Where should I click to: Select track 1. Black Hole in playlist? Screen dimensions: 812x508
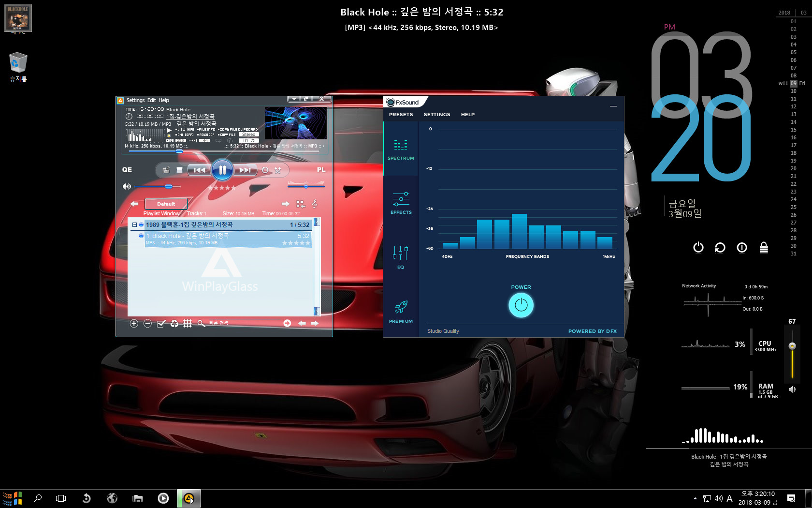[x=228, y=239]
